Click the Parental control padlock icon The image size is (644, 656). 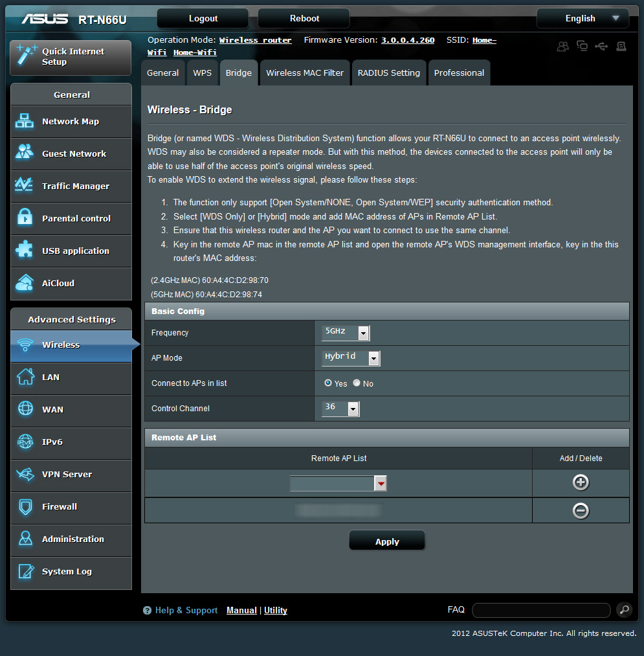pos(25,217)
